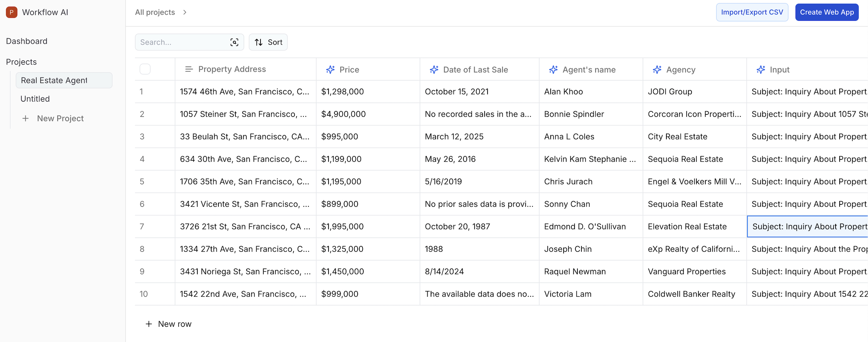The image size is (868, 342).
Task: Click the image search icon in search box
Action: [234, 42]
